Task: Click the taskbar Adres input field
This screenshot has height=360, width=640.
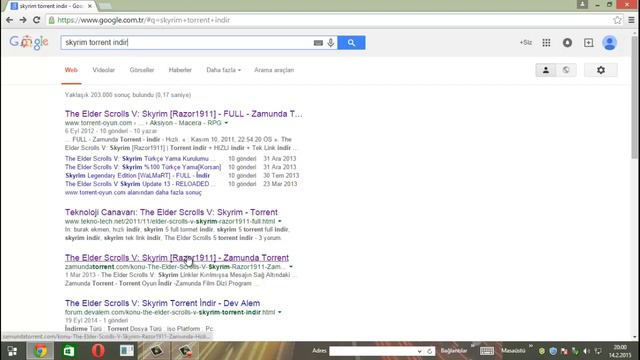Action: coord(372,351)
